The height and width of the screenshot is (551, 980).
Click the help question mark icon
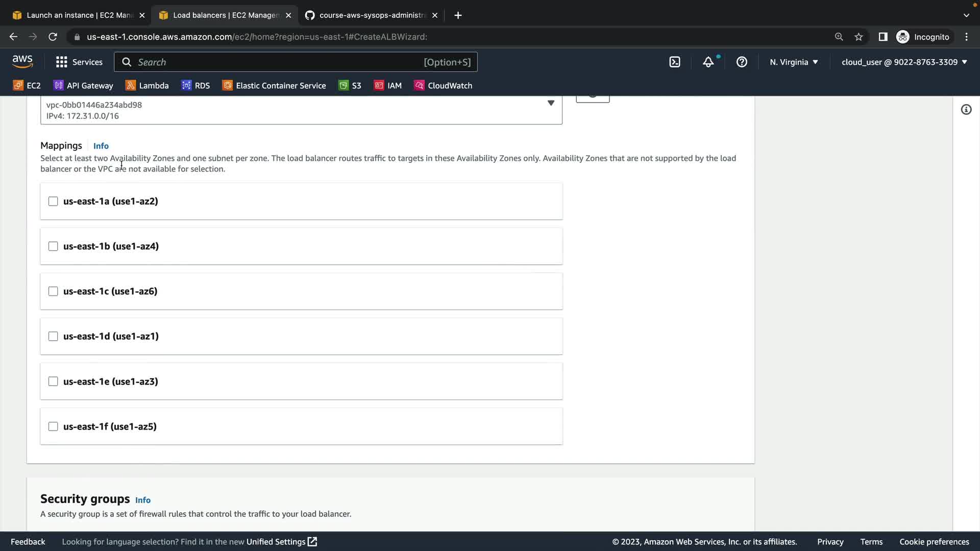tap(742, 62)
